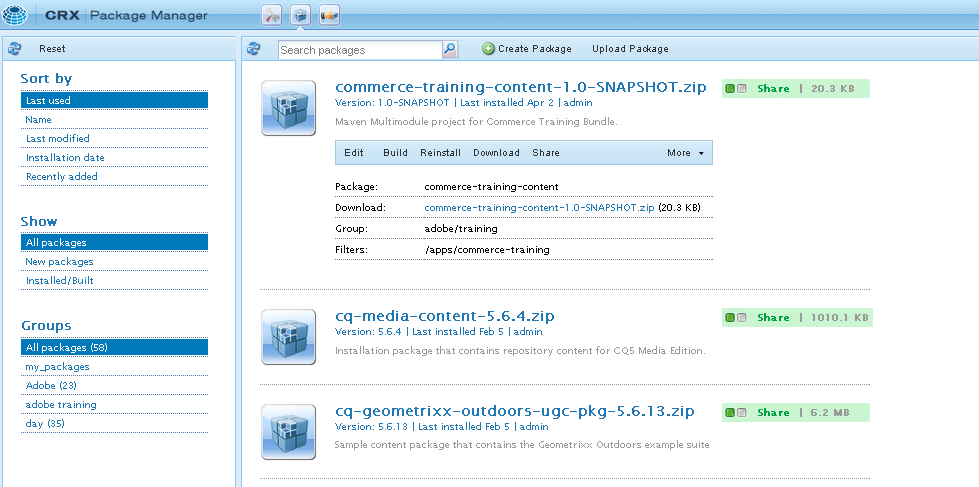979x487 pixels.
Task: Click the cq-media-content package cube icon
Action: click(x=288, y=337)
